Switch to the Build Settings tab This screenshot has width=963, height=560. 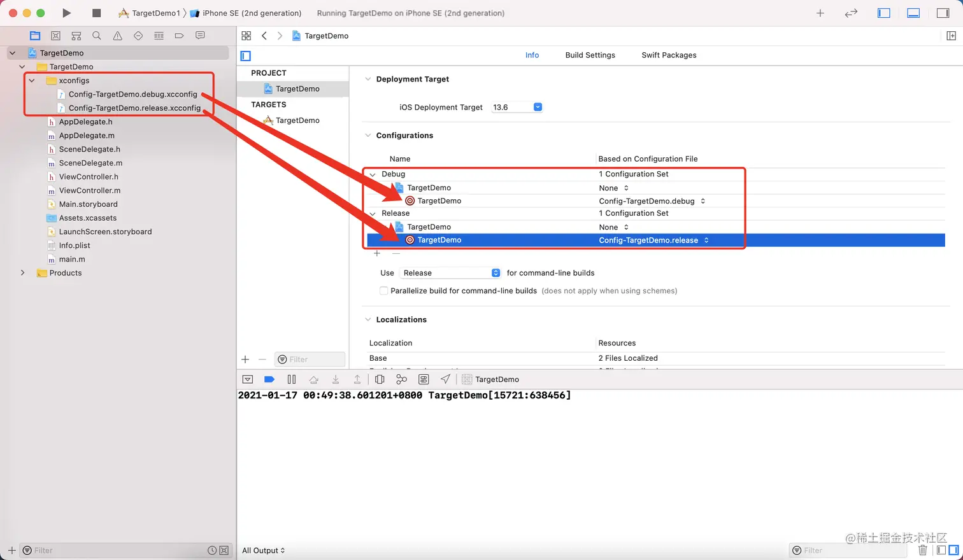pyautogui.click(x=590, y=55)
